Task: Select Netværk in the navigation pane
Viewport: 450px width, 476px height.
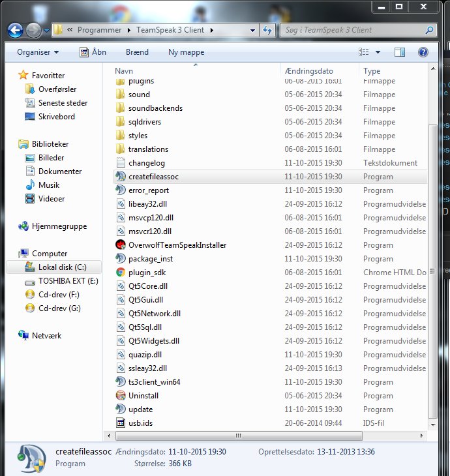Action: (46, 335)
